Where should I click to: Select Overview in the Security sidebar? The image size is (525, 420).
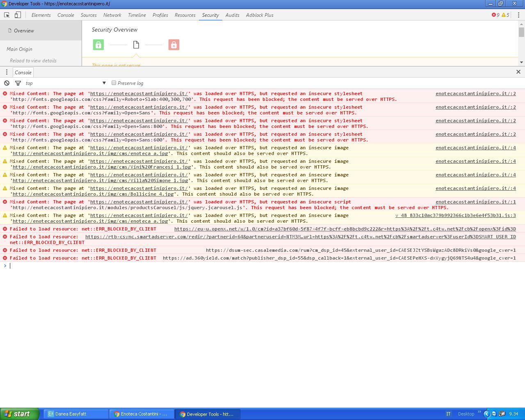pyautogui.click(x=41, y=31)
